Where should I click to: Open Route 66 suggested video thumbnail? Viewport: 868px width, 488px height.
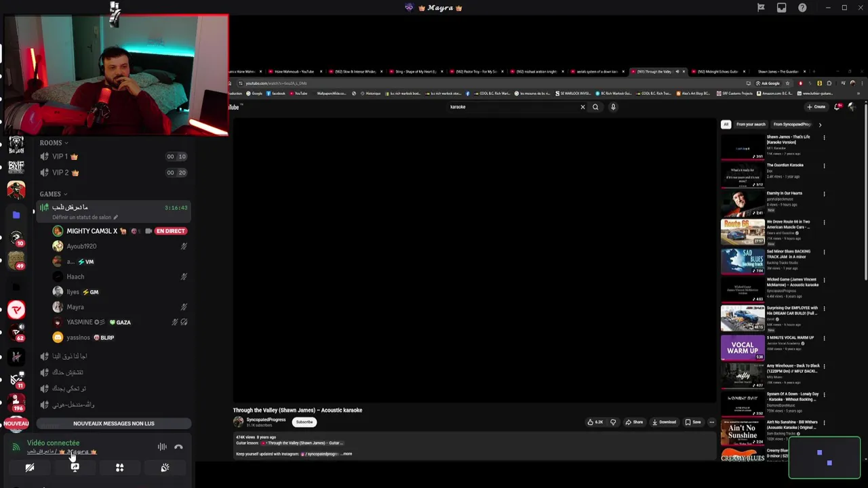tap(743, 232)
